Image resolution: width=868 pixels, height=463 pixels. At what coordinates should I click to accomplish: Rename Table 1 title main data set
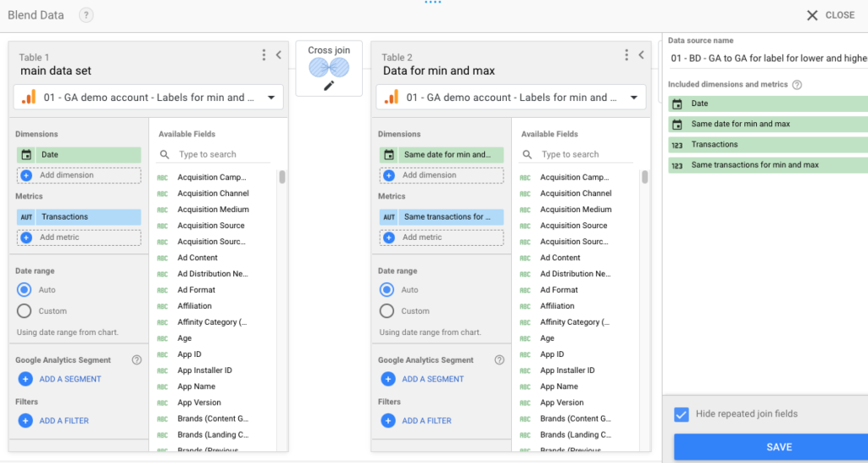[56, 71]
